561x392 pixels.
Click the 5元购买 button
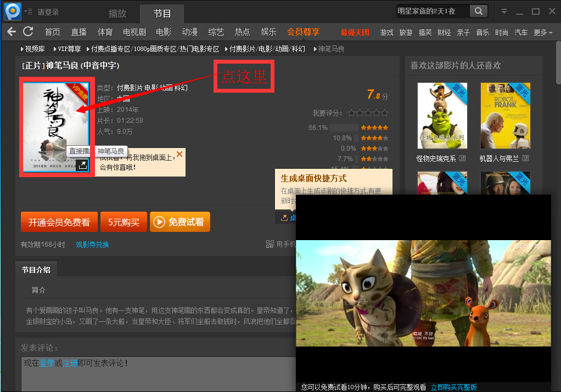[x=124, y=222]
